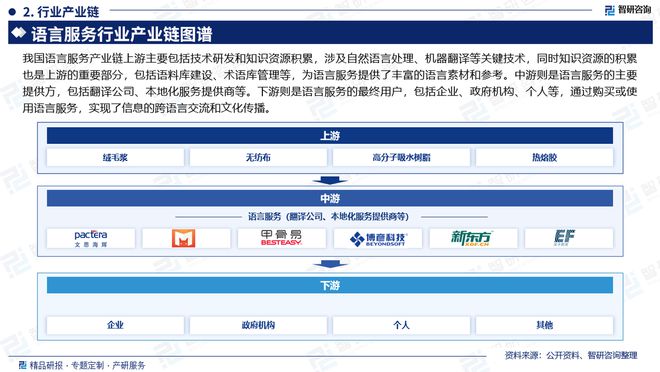Select the Besteasy logo tile

(x=281, y=238)
